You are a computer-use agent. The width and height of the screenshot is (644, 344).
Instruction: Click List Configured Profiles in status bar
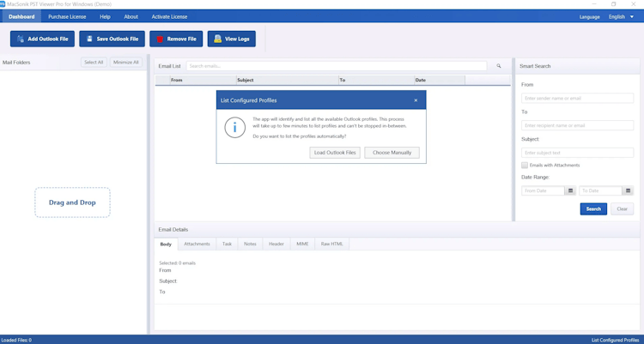point(616,340)
